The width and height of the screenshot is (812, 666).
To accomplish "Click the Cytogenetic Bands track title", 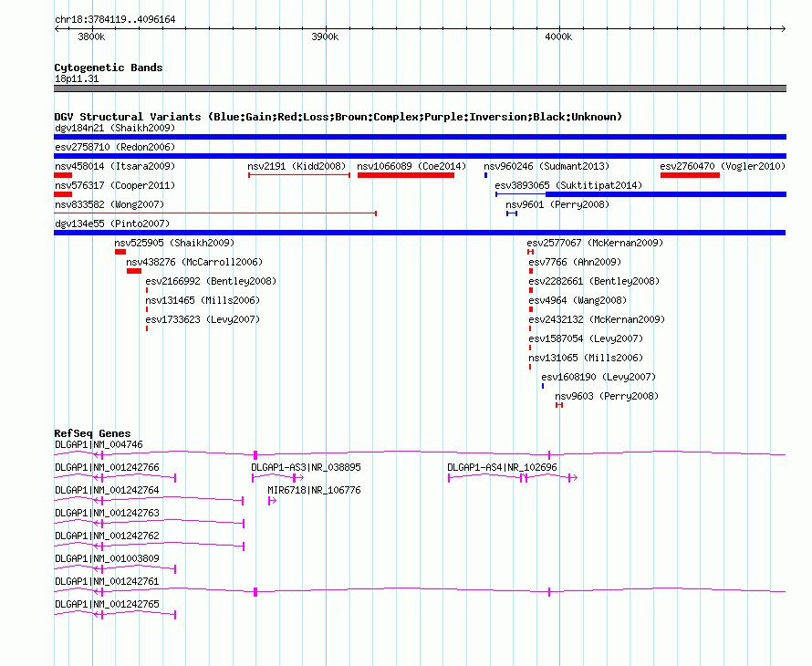I will 109,68.
